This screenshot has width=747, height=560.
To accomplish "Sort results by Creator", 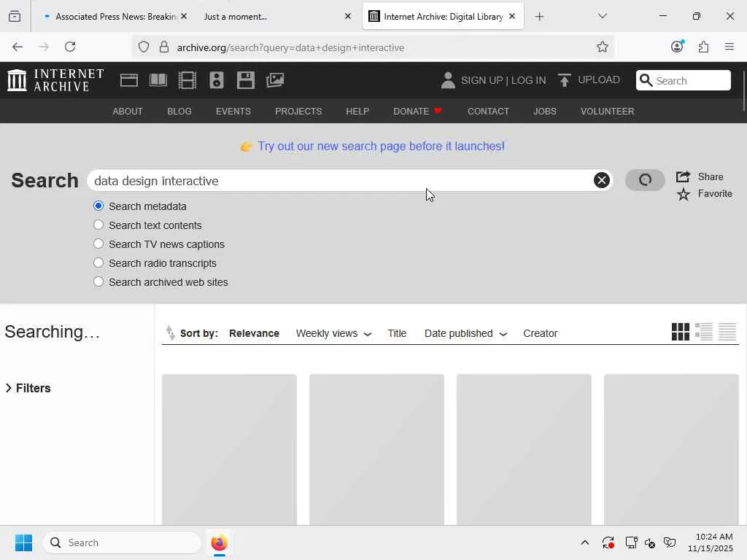I will [x=541, y=333].
